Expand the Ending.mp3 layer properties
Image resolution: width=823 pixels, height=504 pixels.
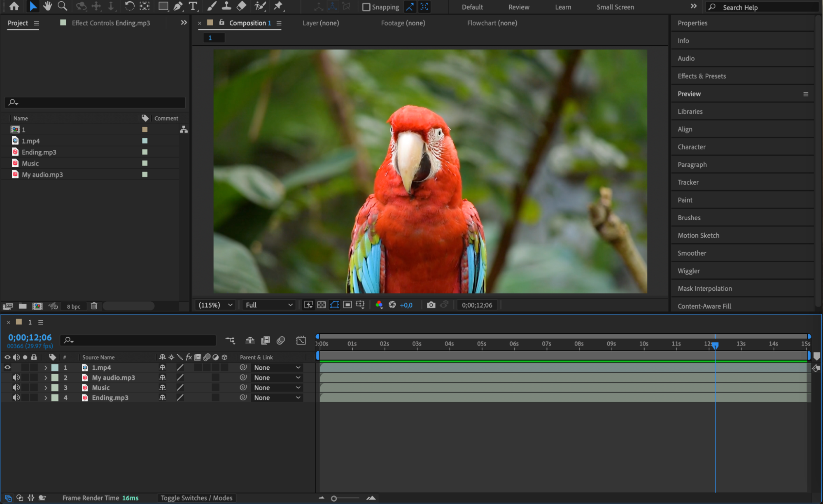(x=46, y=398)
